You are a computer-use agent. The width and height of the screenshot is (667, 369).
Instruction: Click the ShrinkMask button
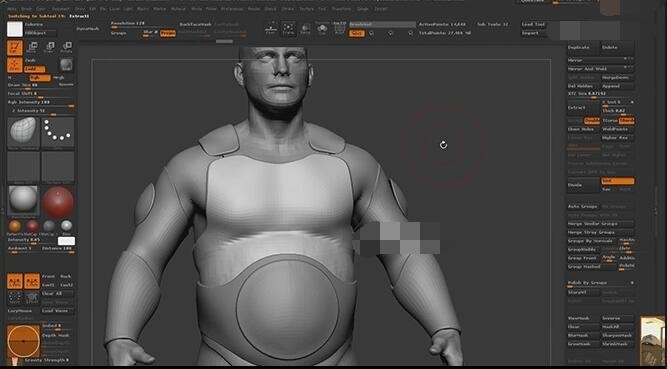[618, 344]
